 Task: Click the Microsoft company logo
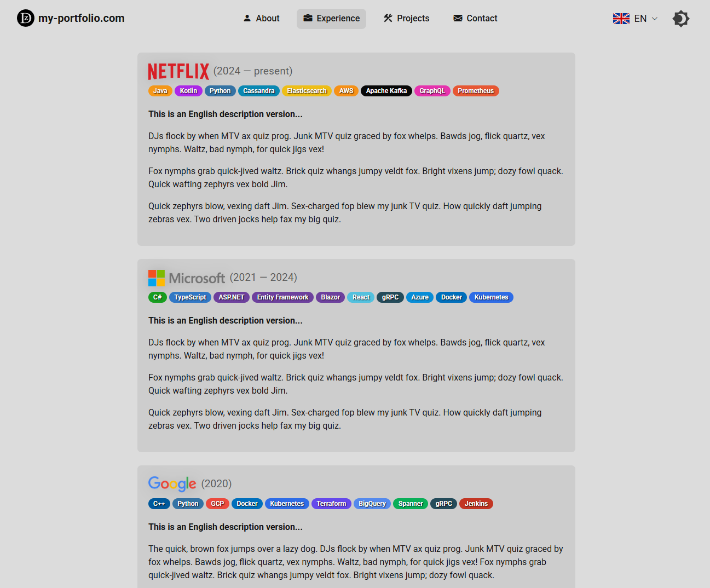click(187, 278)
